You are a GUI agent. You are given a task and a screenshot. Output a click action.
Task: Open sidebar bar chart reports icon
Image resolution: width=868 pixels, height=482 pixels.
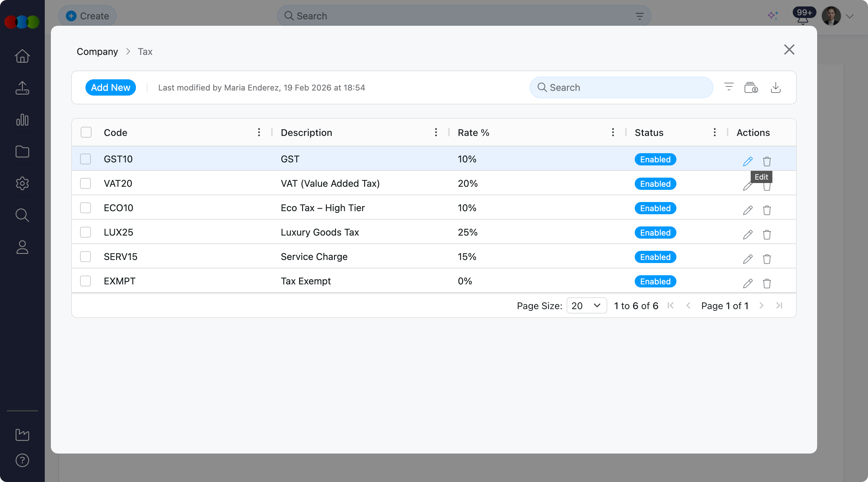click(x=22, y=120)
